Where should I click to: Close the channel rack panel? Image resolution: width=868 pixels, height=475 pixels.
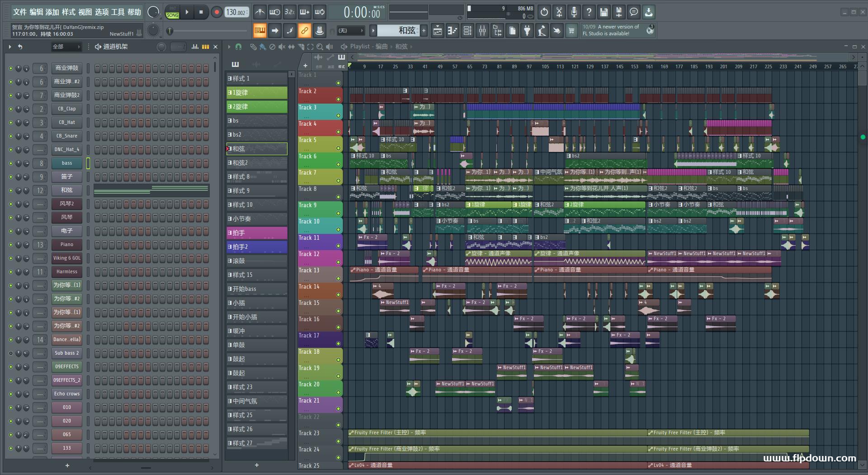216,47
